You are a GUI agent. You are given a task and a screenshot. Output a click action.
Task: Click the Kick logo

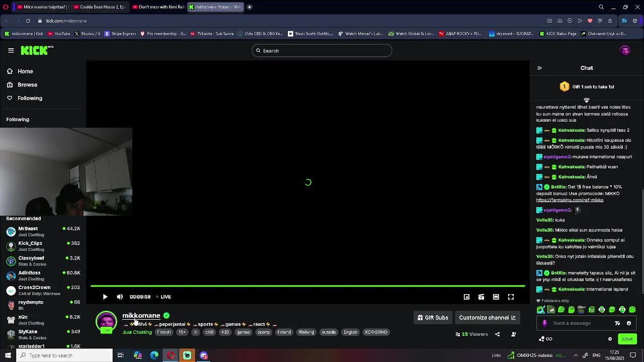point(37,50)
